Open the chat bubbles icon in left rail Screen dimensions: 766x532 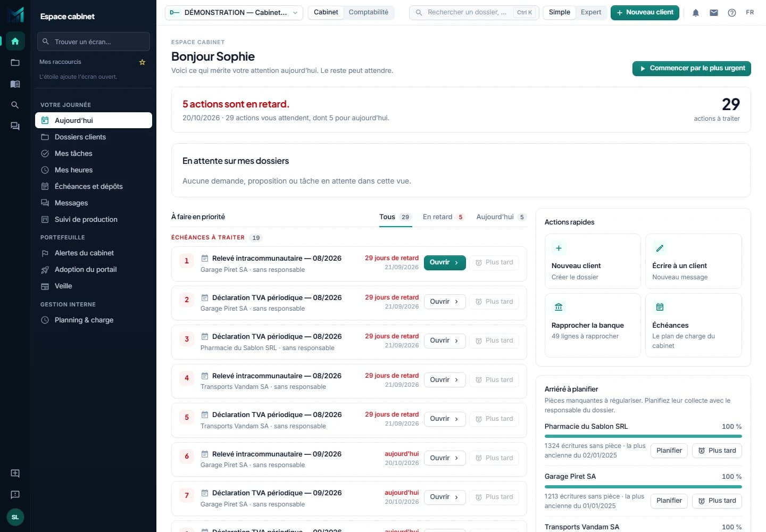[x=15, y=126]
